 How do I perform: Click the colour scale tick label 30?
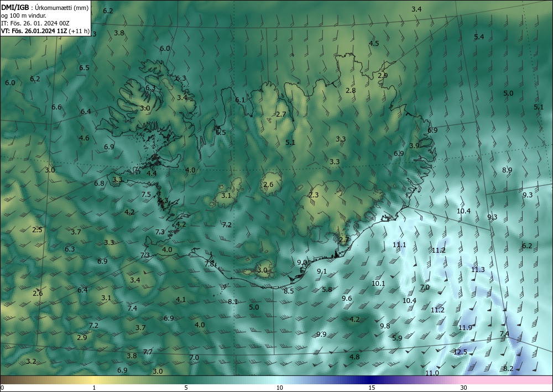point(463,388)
